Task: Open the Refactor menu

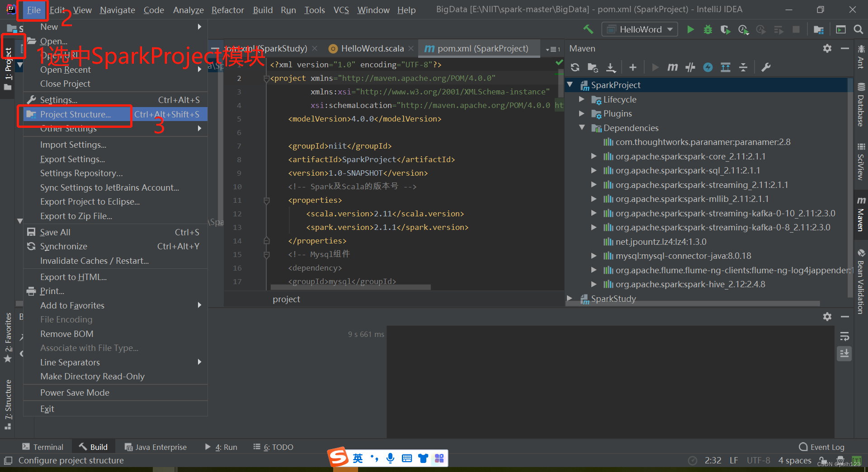Action: coord(227,10)
